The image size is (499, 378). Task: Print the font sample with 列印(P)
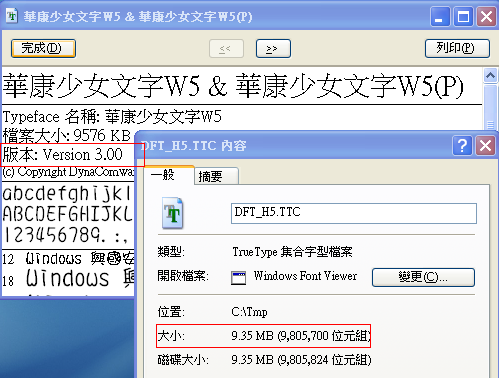pyautogui.click(x=457, y=49)
